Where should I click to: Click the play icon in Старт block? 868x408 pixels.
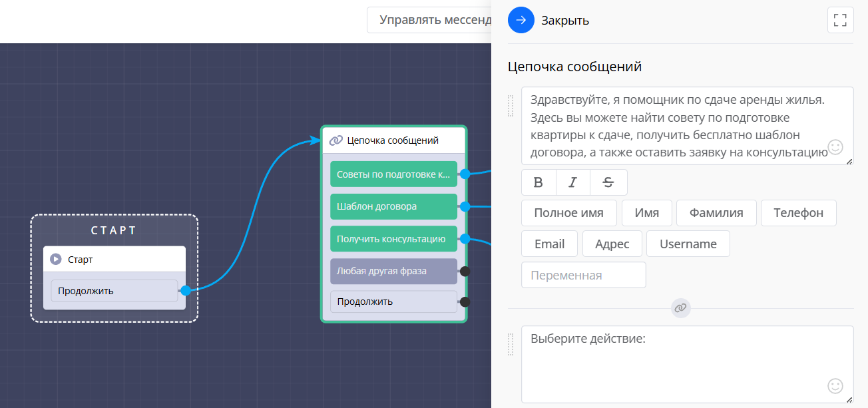56,260
